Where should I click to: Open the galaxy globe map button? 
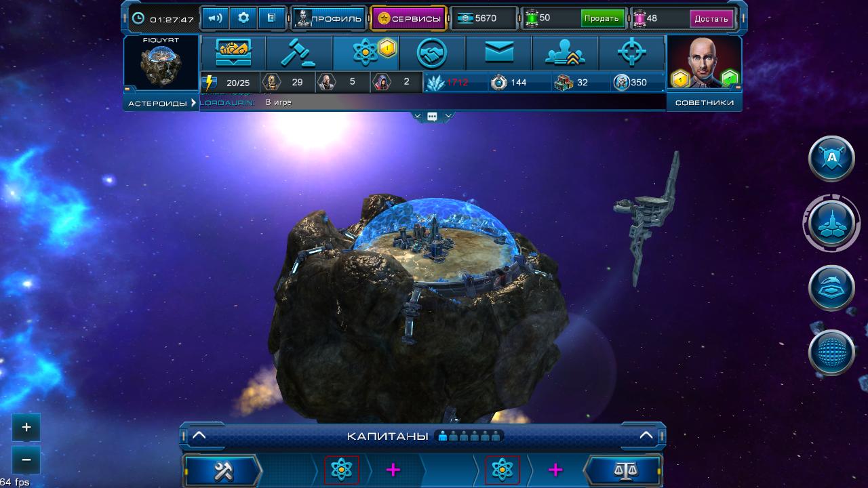pos(831,352)
